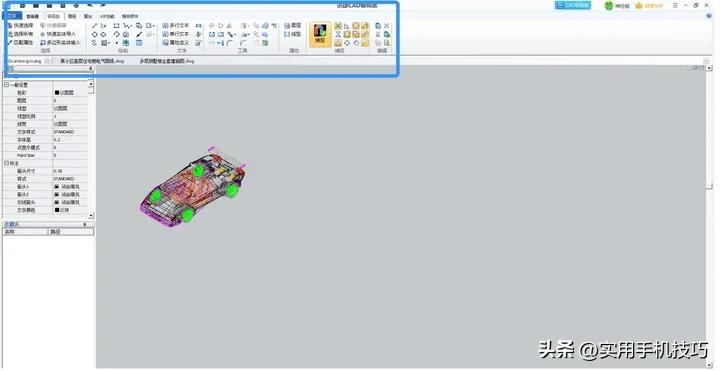
Task: Click the black pen icon in the Draw (绘制) group
Action: 139,34
